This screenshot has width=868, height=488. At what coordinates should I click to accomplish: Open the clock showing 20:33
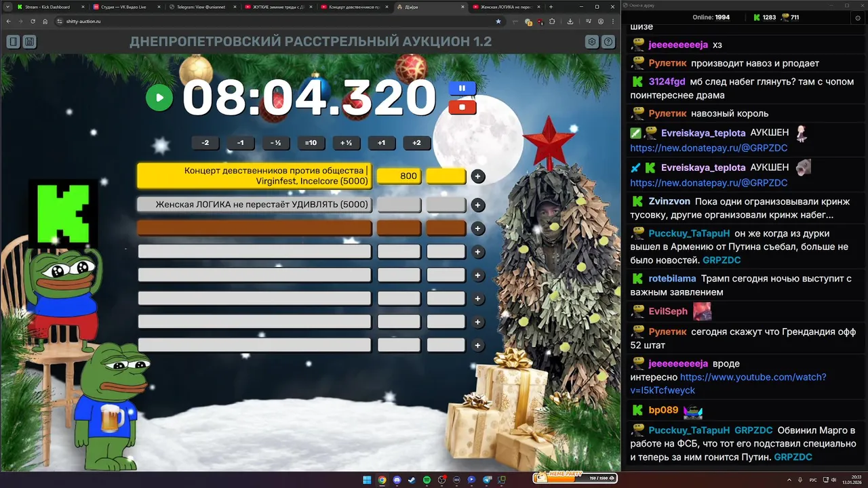point(851,480)
